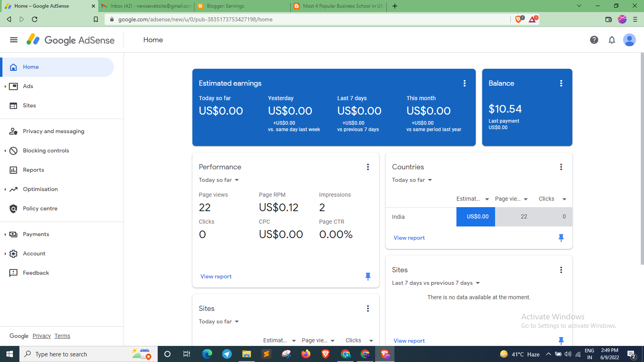Open the main hamburger menu

point(14,40)
